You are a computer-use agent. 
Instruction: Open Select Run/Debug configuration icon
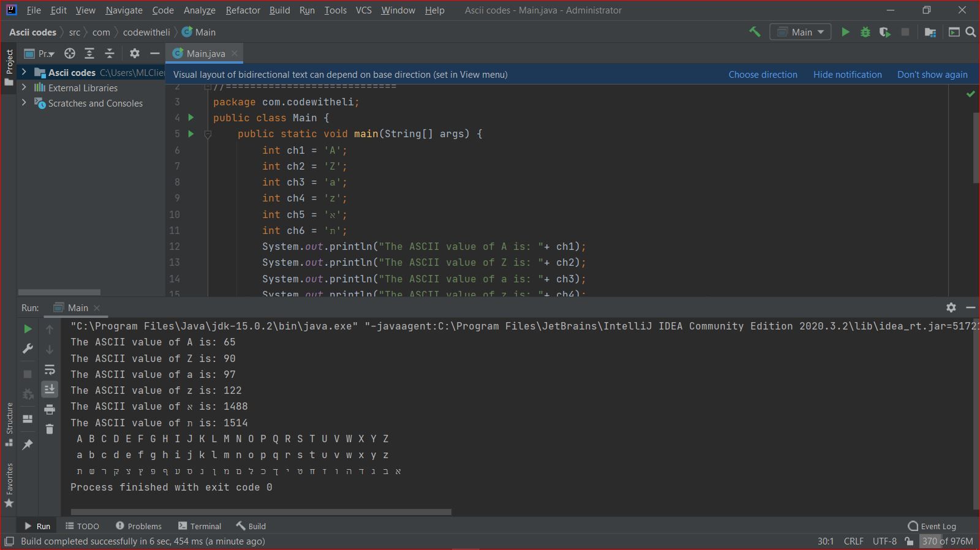pos(954,32)
